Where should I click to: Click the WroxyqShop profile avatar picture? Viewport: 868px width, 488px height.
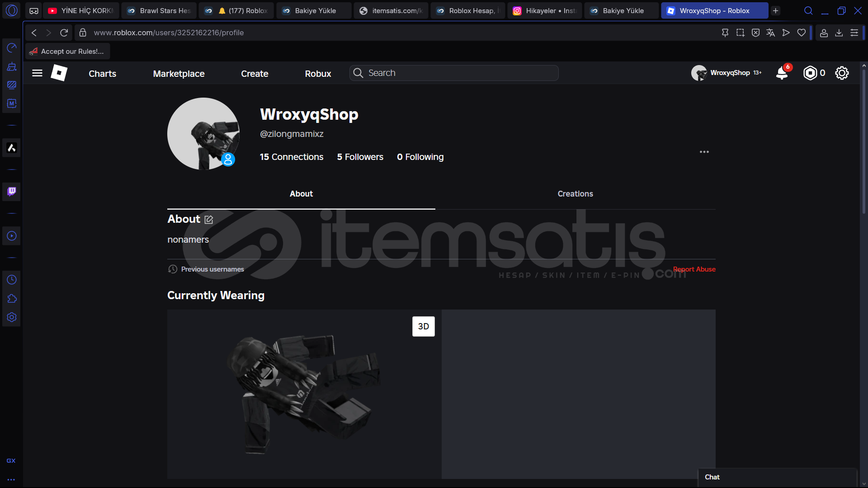click(203, 134)
